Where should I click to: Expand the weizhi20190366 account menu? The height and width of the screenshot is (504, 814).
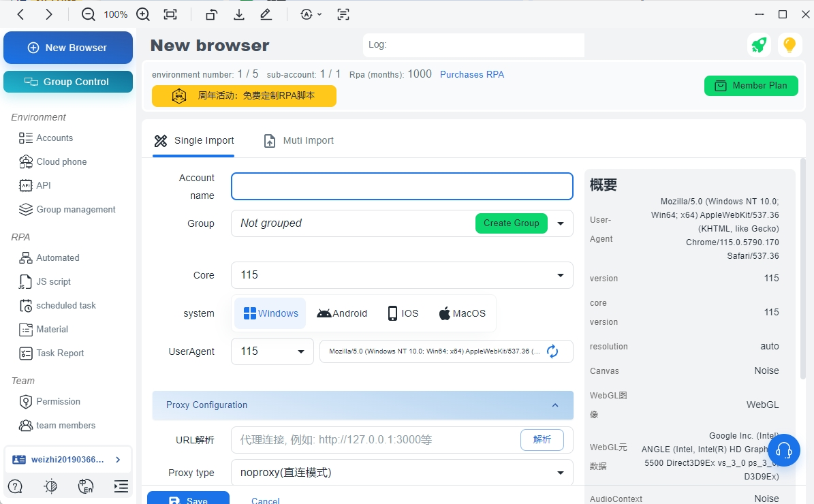click(67, 459)
